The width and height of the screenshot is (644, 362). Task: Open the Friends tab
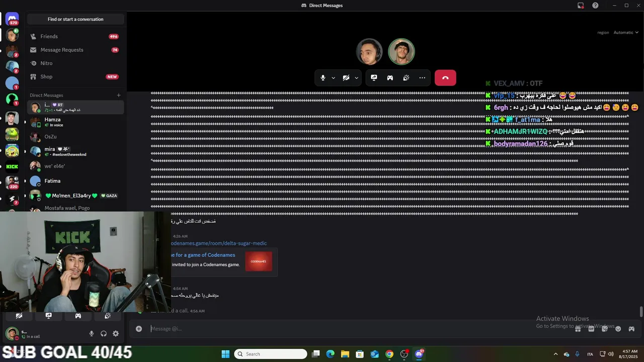pyautogui.click(x=75, y=36)
